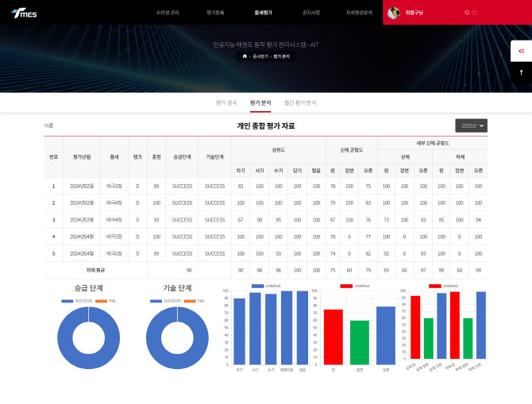The image size is (532, 404).
Task: Click the user profile avatar
Action: tap(393, 13)
